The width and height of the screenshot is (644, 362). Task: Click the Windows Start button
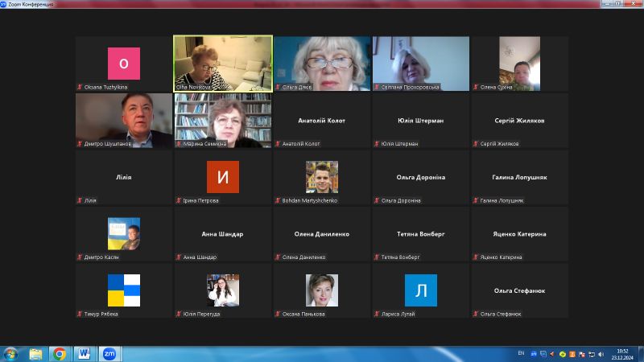pyautogui.click(x=11, y=353)
